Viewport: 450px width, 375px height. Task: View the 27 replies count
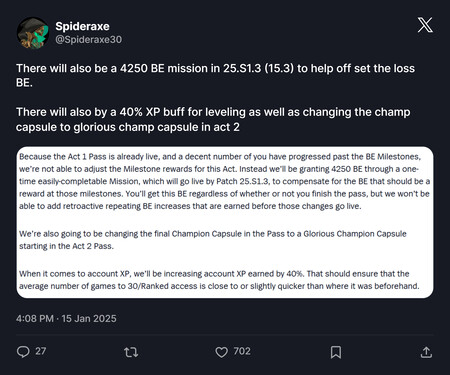click(41, 351)
